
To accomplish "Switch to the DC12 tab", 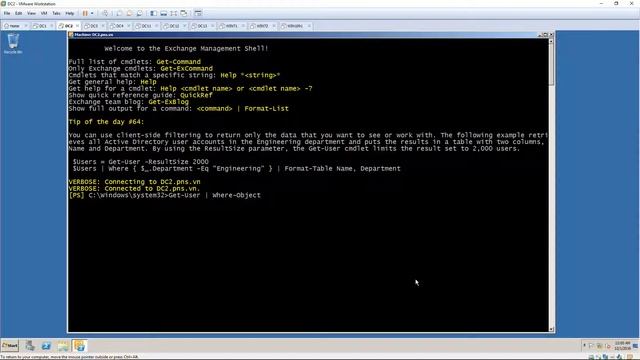I will pos(173,26).
